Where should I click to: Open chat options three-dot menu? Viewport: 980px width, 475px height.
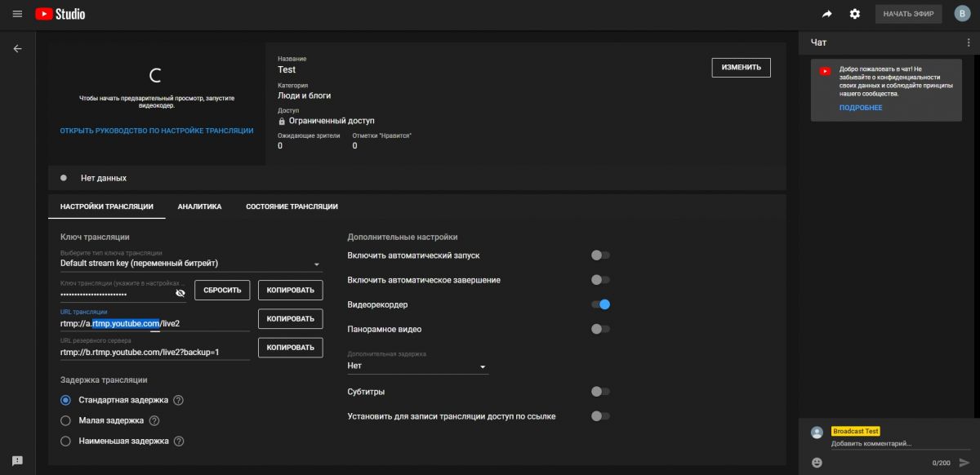pyautogui.click(x=968, y=42)
